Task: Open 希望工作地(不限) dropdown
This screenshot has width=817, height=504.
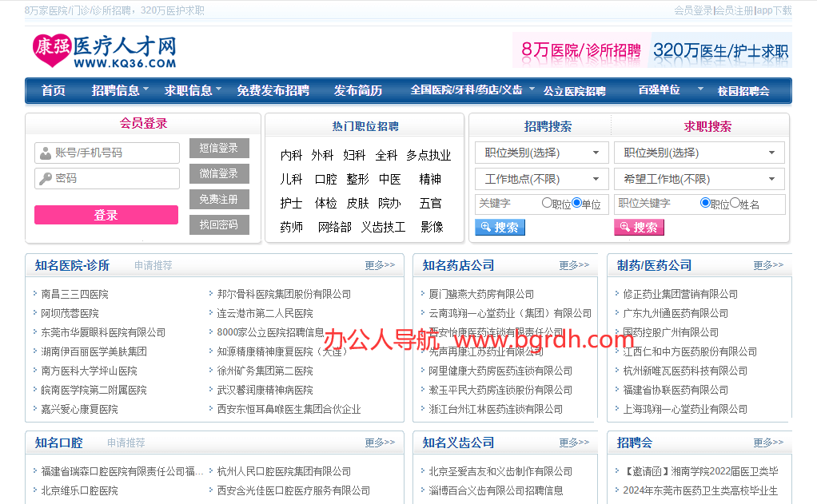Action: 699,179
